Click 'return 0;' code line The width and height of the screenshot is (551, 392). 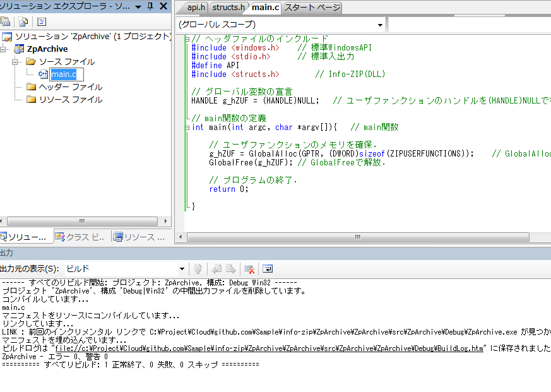click(228, 189)
